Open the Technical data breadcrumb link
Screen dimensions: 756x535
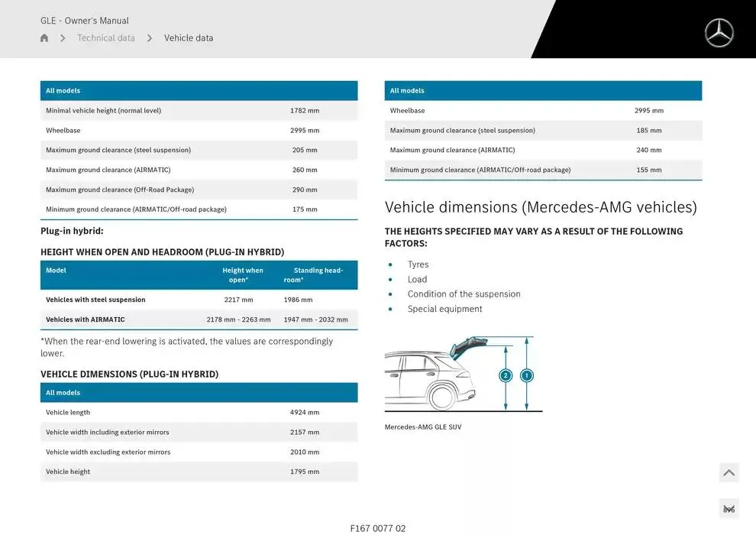coord(106,38)
